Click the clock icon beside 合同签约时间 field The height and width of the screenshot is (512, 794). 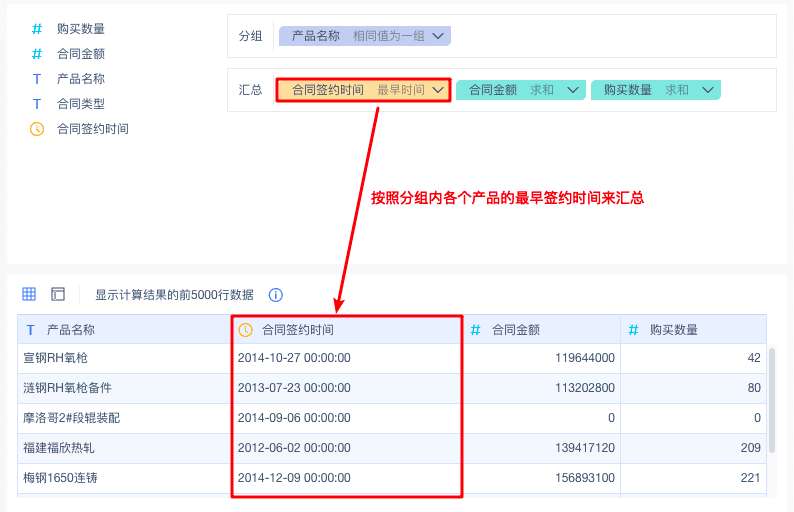[x=37, y=129]
